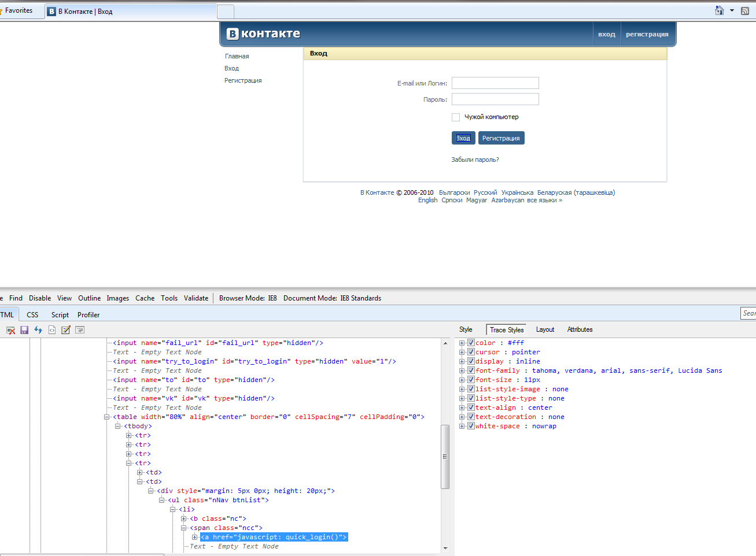The image size is (756, 556).
Task: Open the Validate menu
Action: (196, 298)
